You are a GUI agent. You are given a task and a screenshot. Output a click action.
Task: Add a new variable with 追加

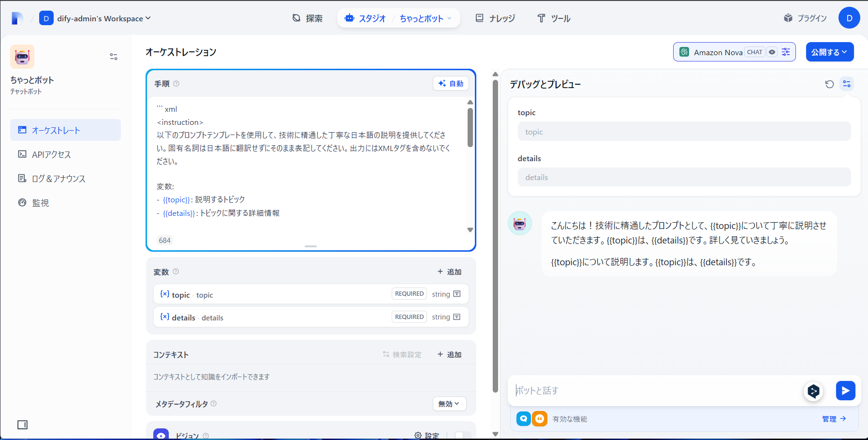[450, 272]
